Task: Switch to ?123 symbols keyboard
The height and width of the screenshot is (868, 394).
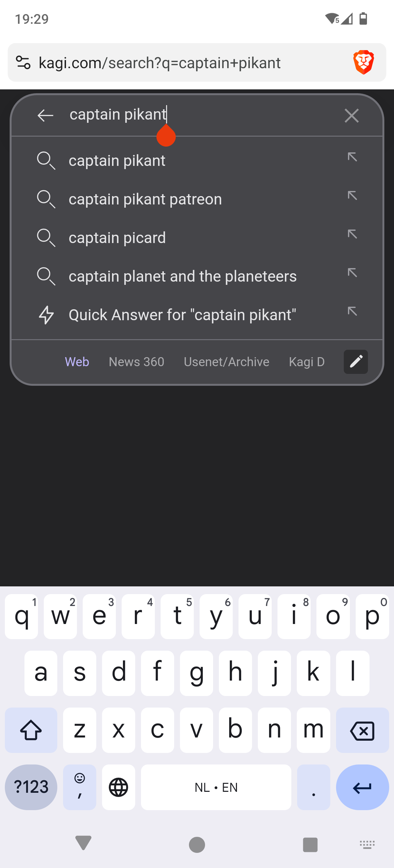Action: point(31,787)
